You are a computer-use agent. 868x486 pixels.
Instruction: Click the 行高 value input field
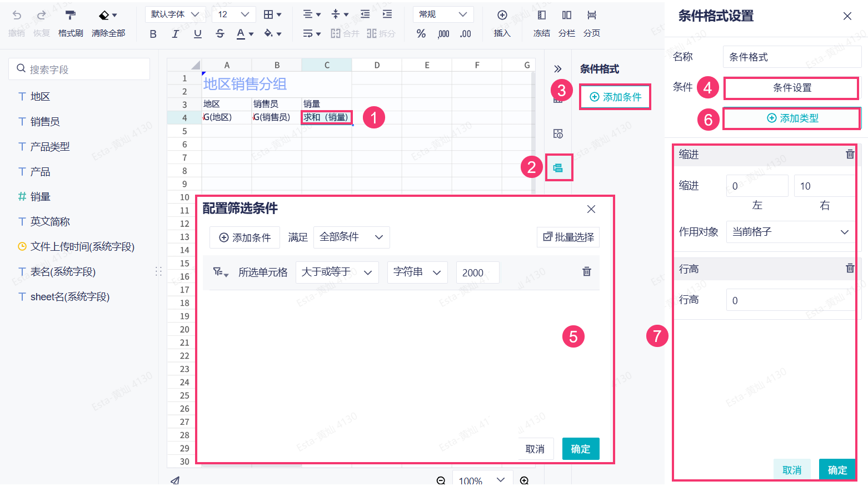[x=791, y=300]
